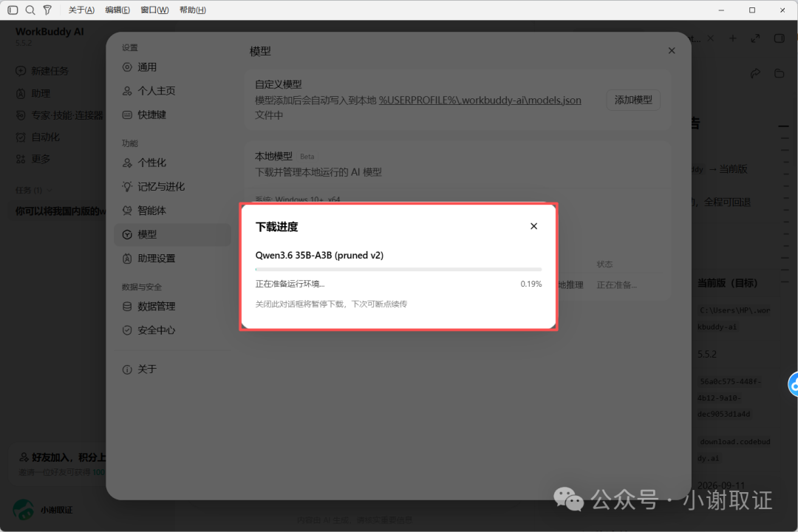
Task: Click the folder icon at top right
Action: (x=779, y=73)
